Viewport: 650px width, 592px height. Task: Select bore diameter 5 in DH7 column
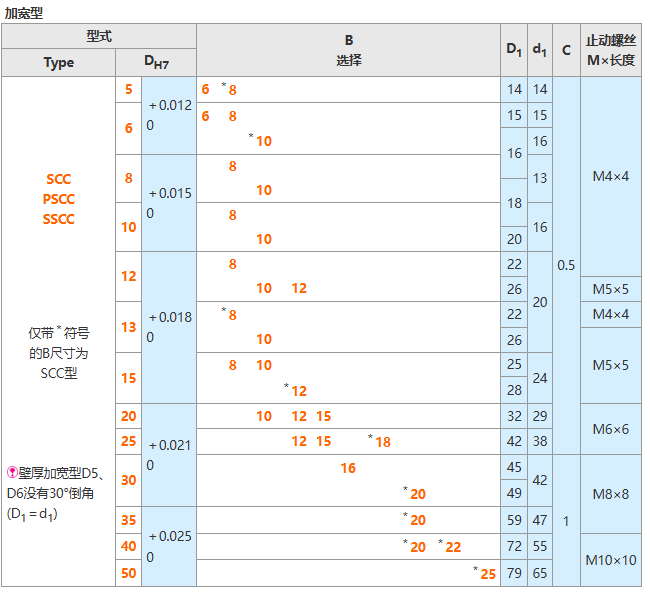pyautogui.click(x=129, y=89)
